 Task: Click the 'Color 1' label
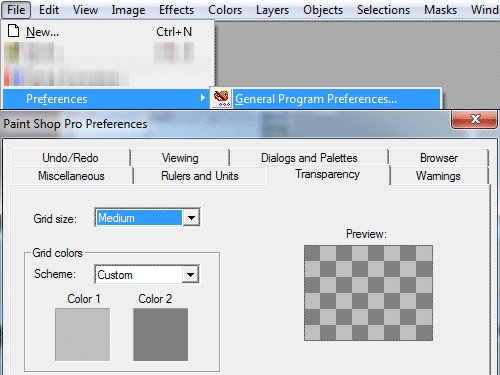[x=84, y=299]
